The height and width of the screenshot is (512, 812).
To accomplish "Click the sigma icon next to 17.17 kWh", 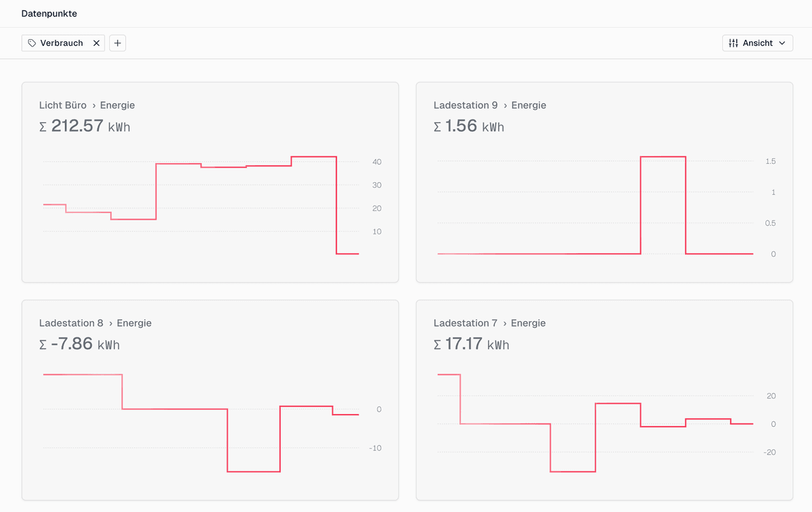I will click(x=438, y=344).
